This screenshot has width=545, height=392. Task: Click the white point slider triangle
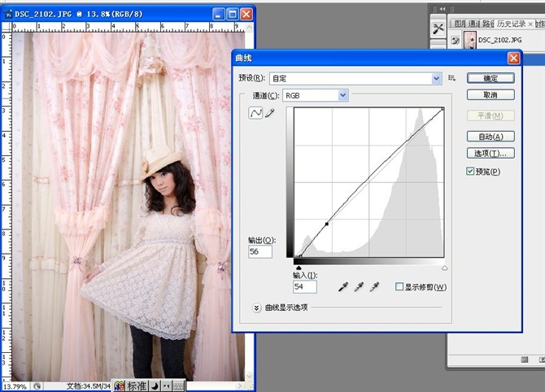tap(445, 268)
